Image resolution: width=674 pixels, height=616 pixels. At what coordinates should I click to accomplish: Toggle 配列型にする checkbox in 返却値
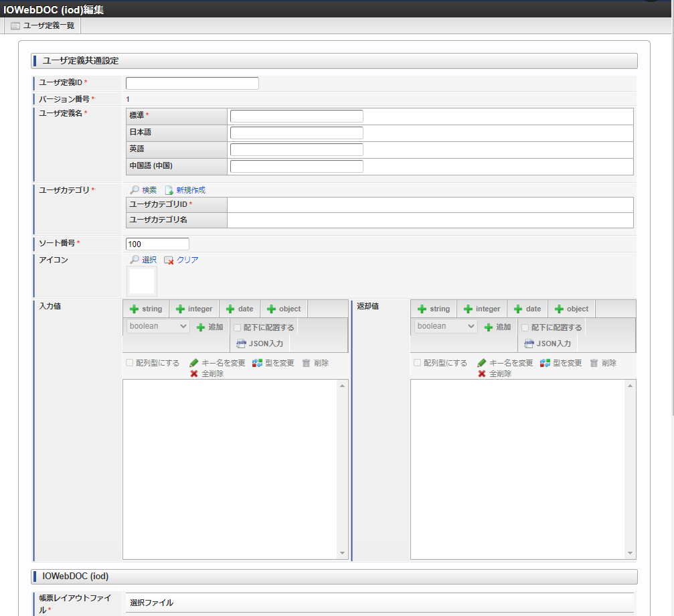coord(417,363)
